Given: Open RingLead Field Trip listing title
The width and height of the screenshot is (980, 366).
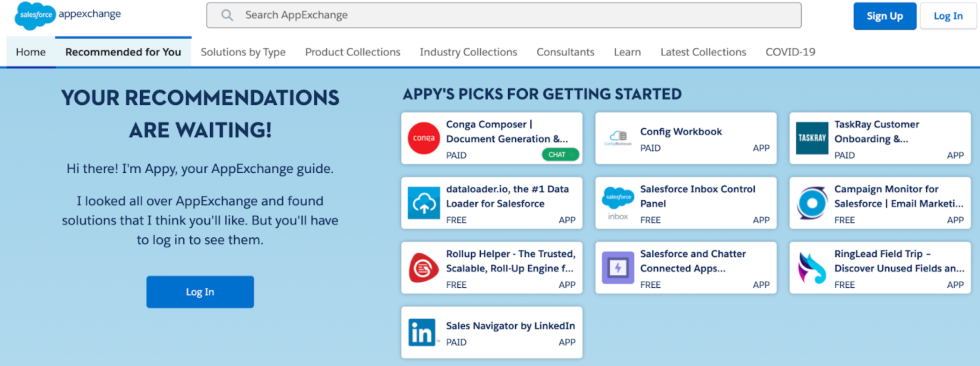Looking at the screenshot, I should 899,261.
